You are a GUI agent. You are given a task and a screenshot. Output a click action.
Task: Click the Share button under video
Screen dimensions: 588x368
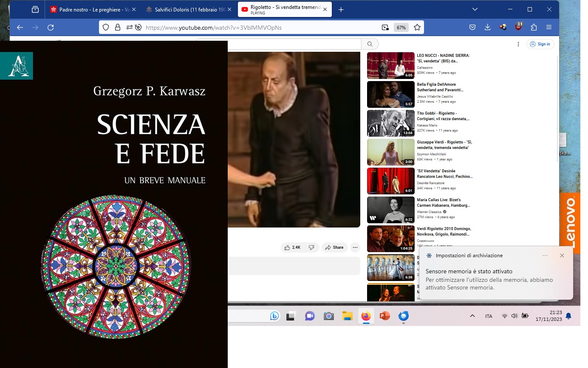(334, 247)
